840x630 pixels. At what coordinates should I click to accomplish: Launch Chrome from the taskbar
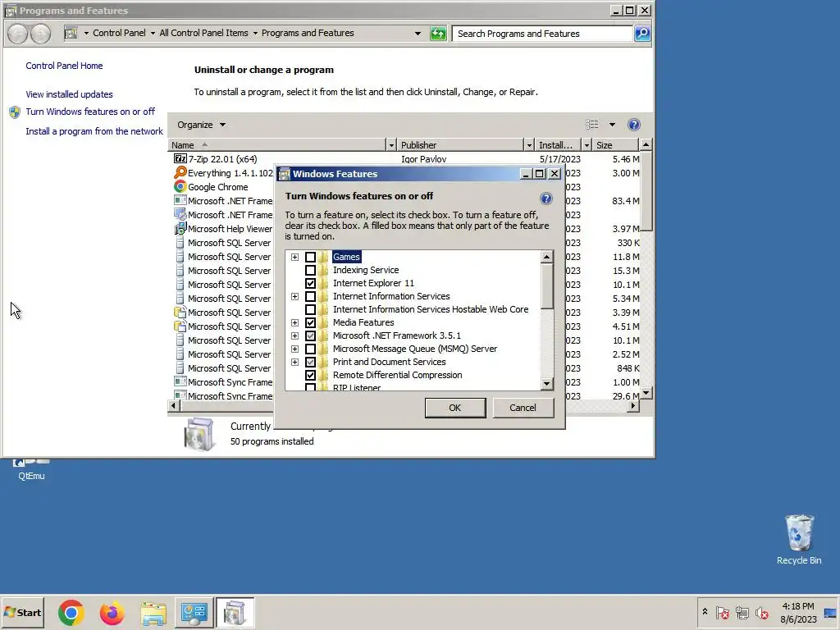coord(71,612)
